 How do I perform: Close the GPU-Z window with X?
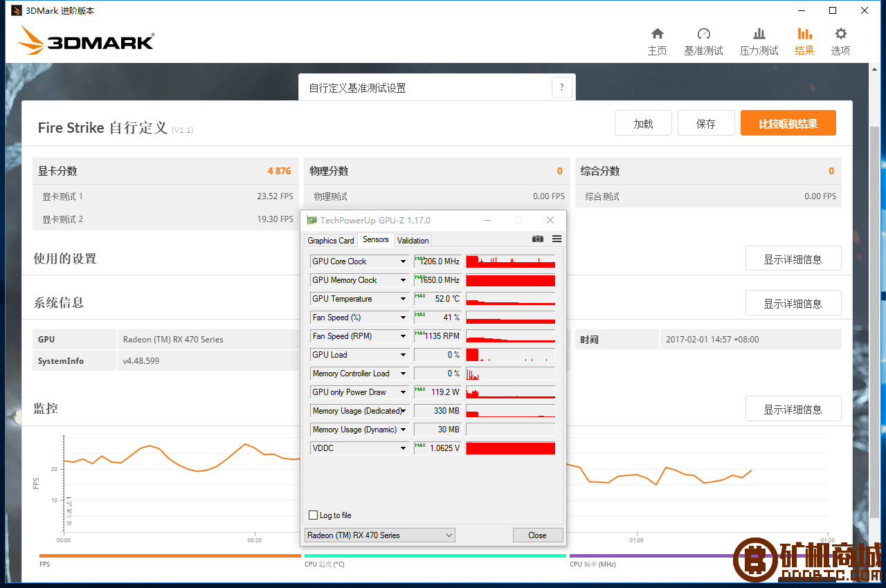550,220
